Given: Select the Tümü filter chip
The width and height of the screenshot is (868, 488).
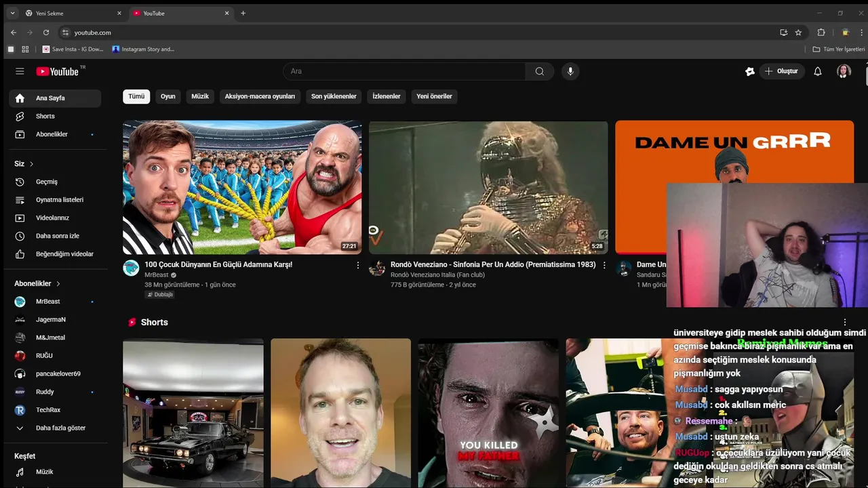Looking at the screenshot, I should 136,96.
